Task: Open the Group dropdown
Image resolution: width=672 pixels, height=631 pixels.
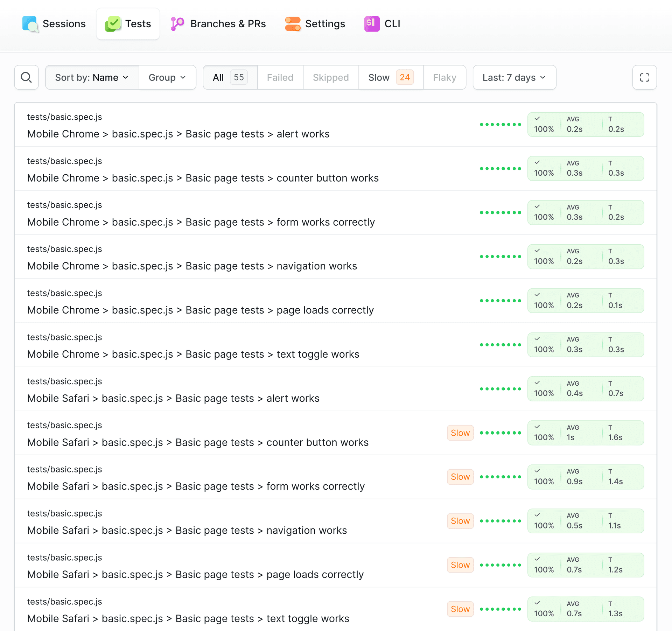Action: coord(167,77)
